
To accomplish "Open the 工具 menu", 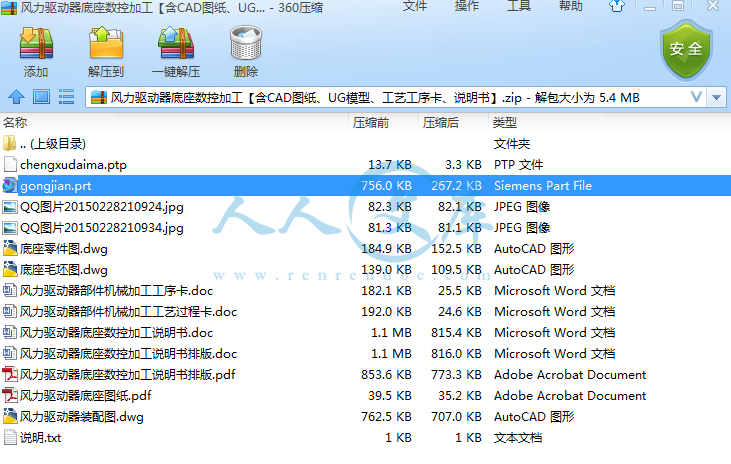I will (519, 6).
